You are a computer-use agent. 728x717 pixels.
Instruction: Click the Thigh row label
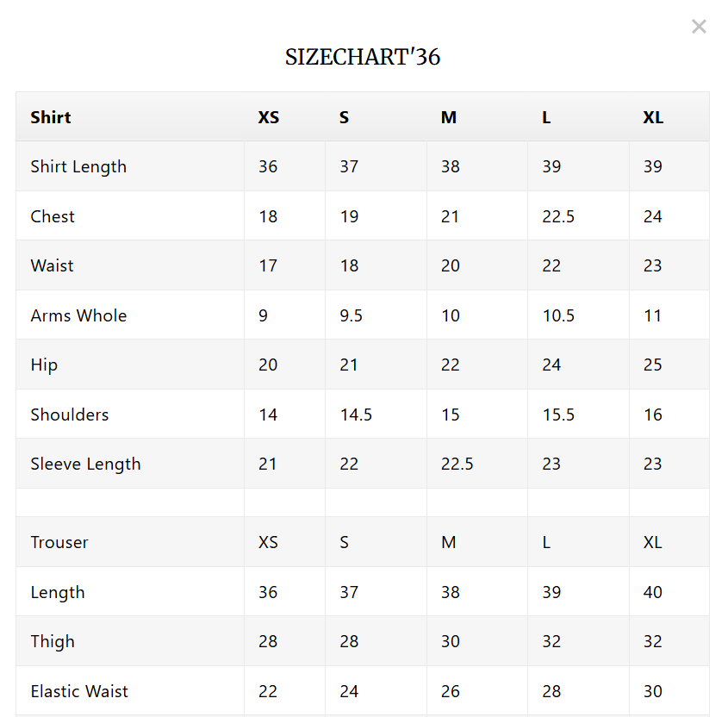coord(53,641)
